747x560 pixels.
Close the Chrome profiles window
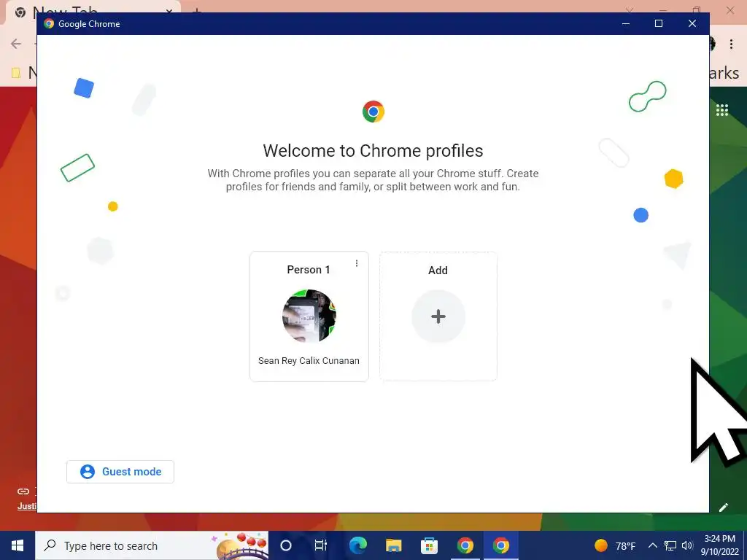(x=692, y=23)
